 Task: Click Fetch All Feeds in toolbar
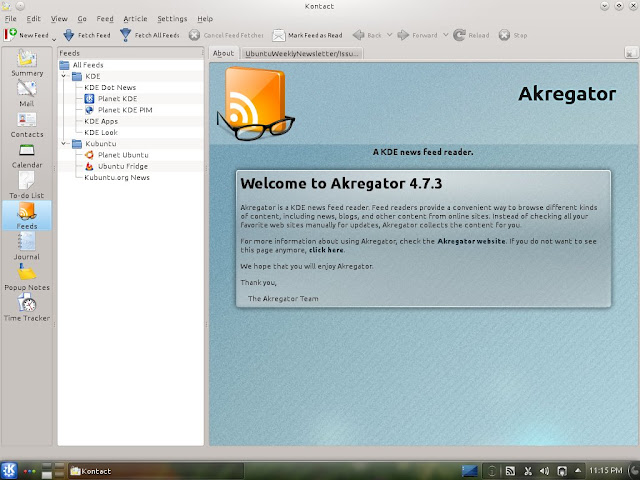(x=150, y=35)
